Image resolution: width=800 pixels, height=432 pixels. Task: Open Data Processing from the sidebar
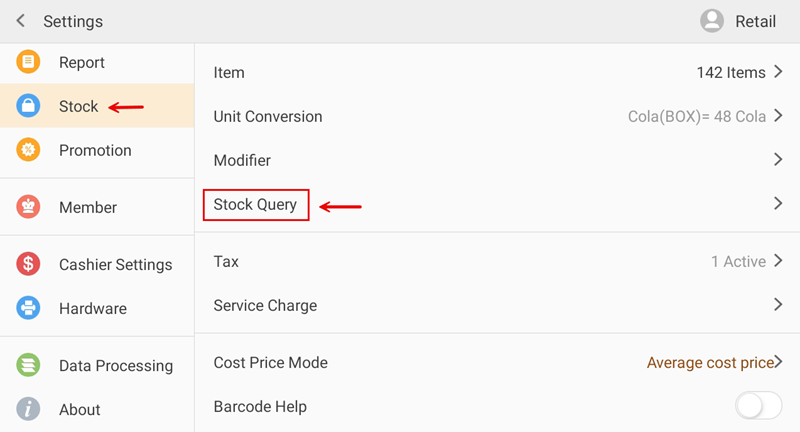(x=116, y=365)
